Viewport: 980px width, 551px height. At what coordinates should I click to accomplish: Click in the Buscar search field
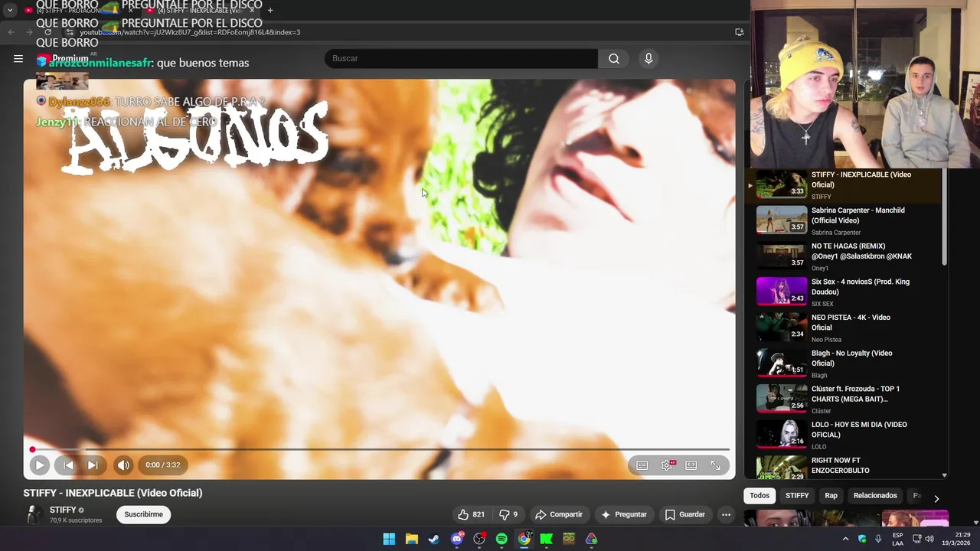click(x=462, y=58)
